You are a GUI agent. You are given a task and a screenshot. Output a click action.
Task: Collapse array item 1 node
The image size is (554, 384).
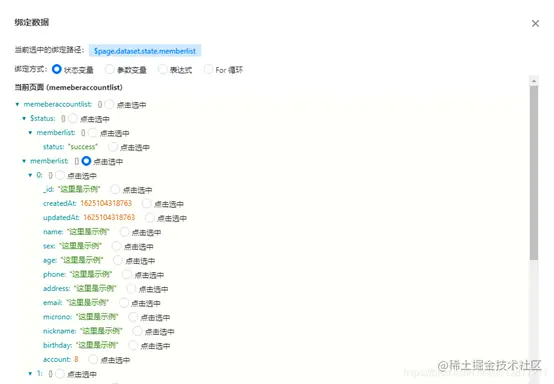tap(30, 373)
